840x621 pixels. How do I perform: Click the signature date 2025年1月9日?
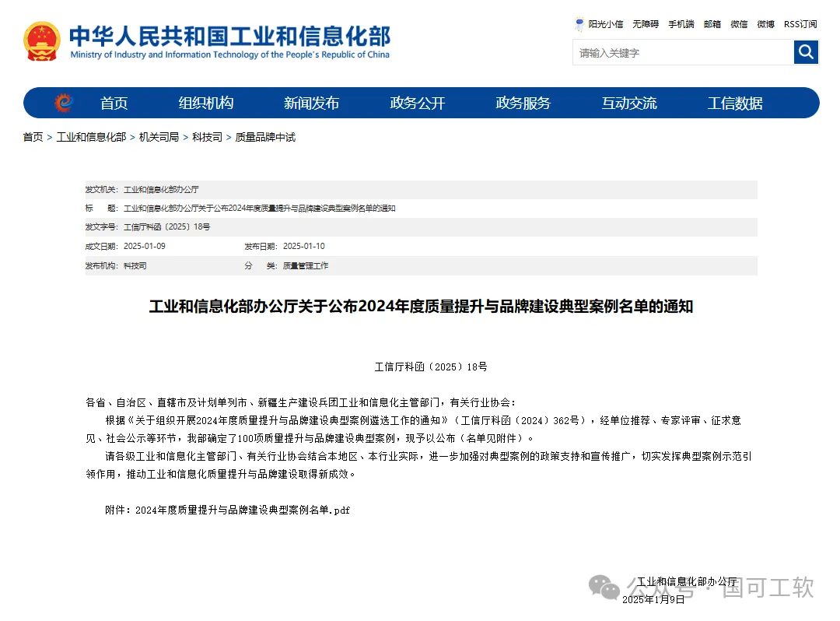[x=653, y=599]
